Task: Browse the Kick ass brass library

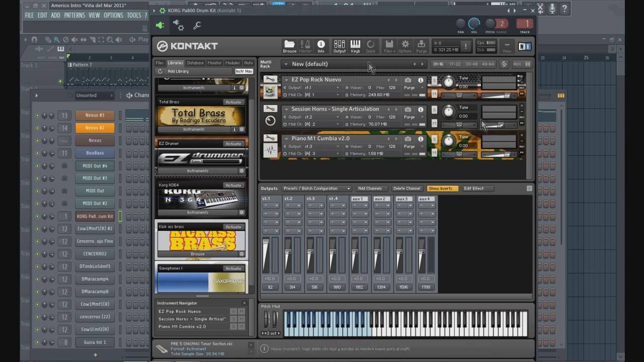Action: (198, 254)
